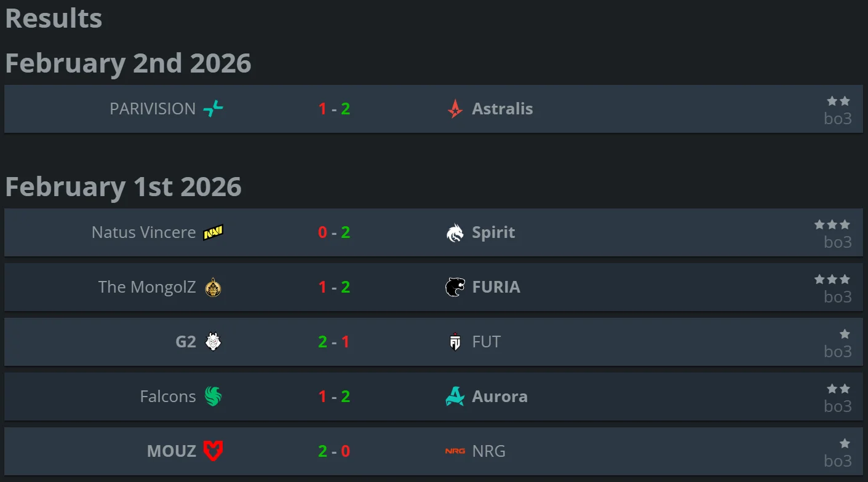The height and width of the screenshot is (482, 868).
Task: Click the two-star rating on Astralis match
Action: [838, 101]
